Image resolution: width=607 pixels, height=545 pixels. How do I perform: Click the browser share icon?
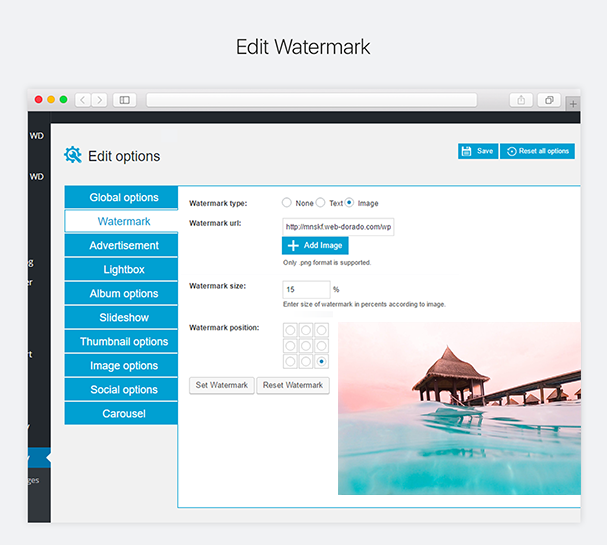[522, 100]
